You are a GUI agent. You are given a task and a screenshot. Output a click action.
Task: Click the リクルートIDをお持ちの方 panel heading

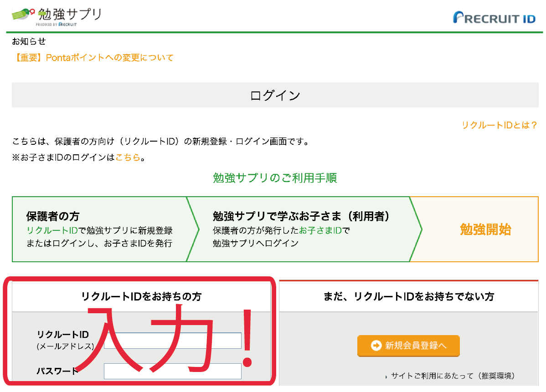click(x=141, y=297)
